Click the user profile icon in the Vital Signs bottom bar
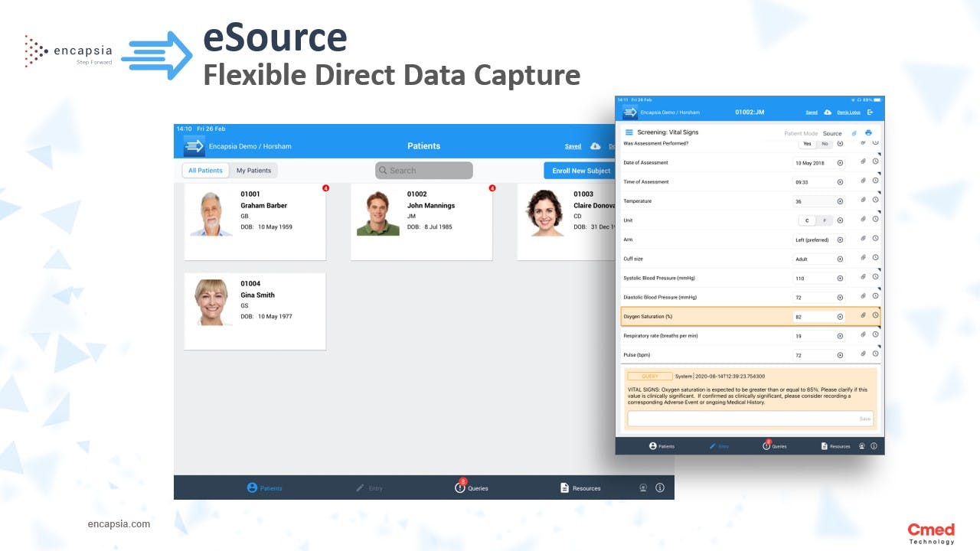This screenshot has width=980, height=551. [862, 446]
